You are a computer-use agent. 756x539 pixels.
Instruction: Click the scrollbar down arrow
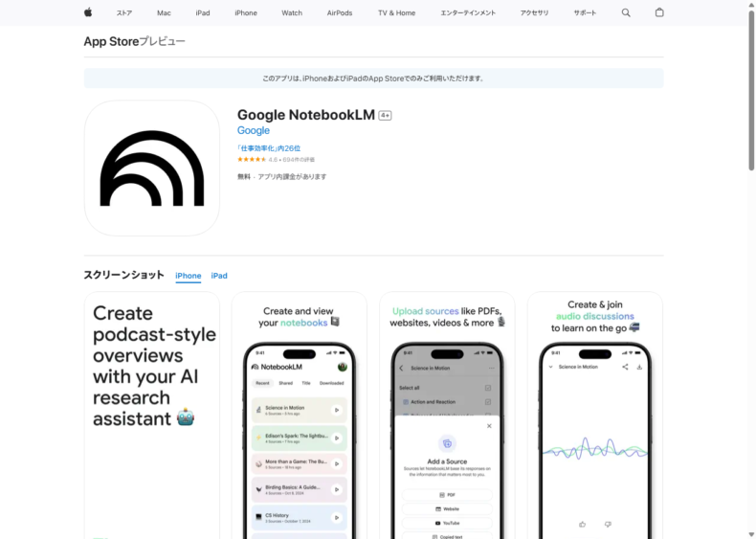(x=751, y=534)
